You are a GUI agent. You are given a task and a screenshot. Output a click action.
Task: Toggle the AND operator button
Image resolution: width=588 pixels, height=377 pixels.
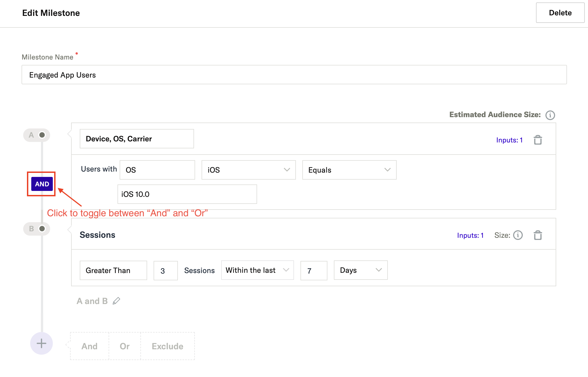(x=42, y=184)
